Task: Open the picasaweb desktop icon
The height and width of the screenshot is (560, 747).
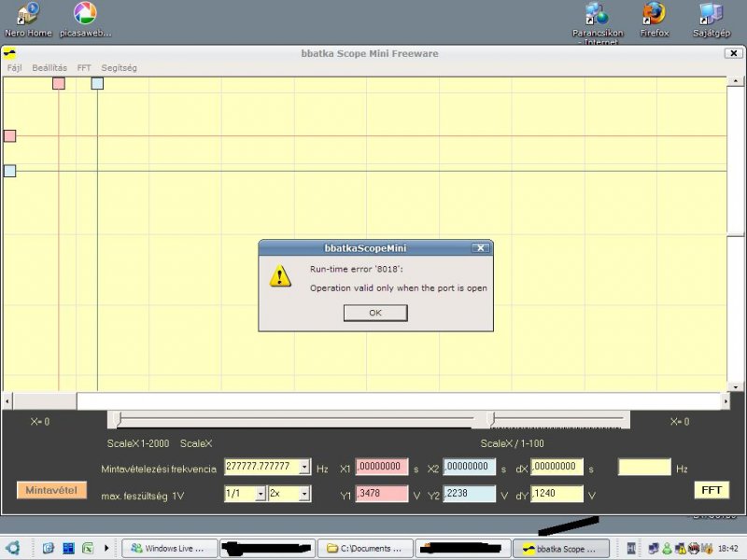Action: point(85,20)
